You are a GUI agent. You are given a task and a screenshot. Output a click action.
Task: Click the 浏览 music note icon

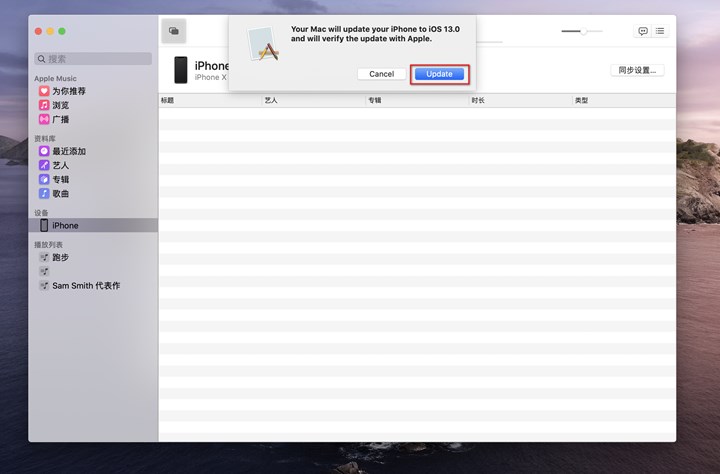pos(44,105)
